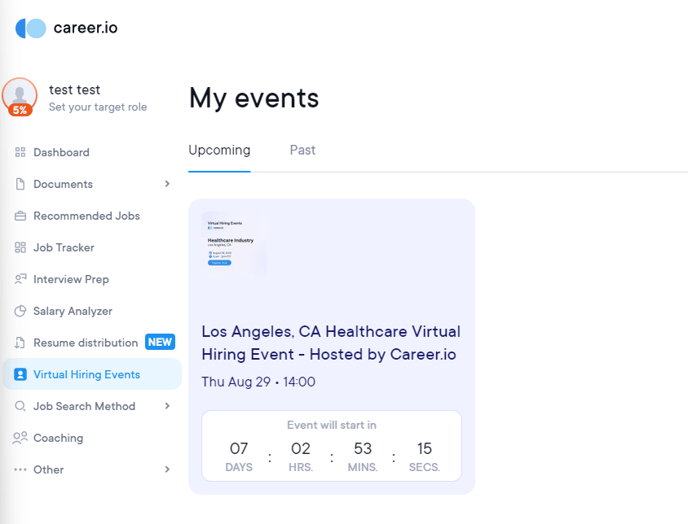Click the user avatar with 5% badge
688x524 pixels.
click(19, 97)
